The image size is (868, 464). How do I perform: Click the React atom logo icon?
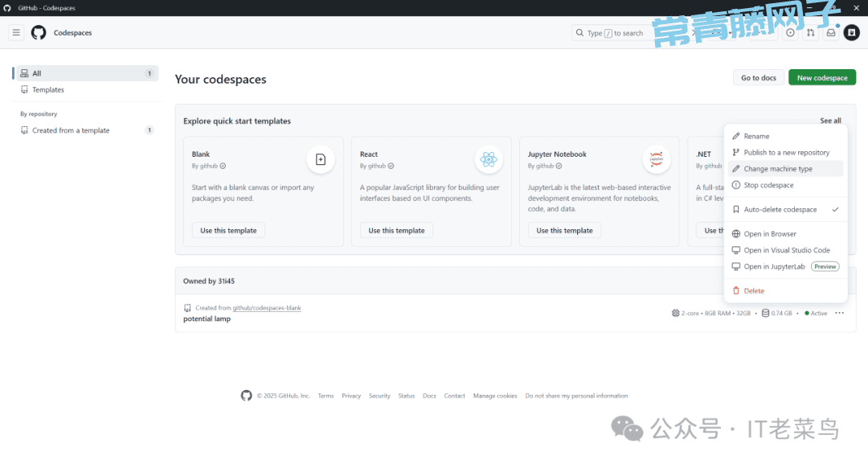click(489, 159)
